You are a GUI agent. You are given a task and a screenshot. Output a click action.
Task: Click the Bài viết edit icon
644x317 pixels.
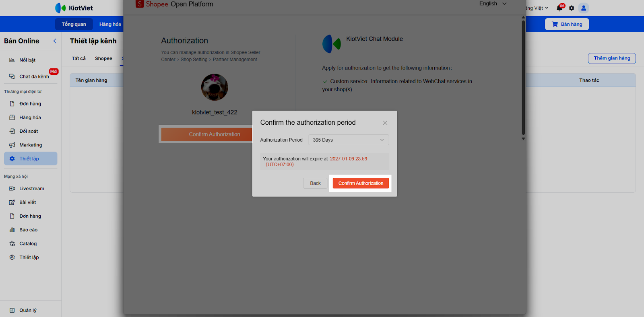12,202
